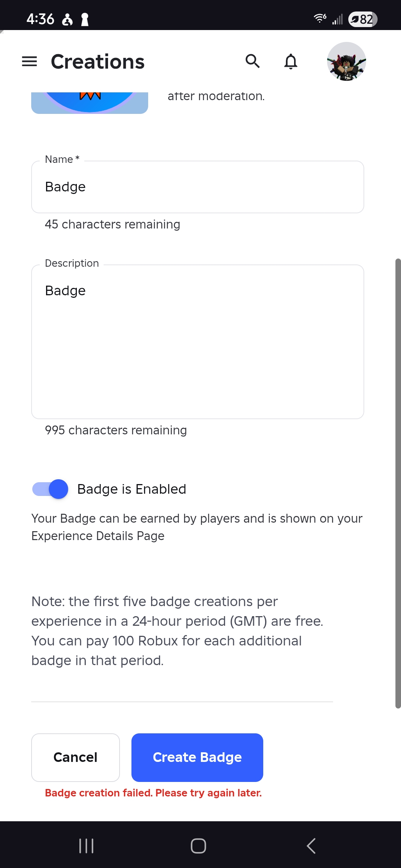Tap the Android back navigation arrow
401x868 pixels.
point(311,846)
